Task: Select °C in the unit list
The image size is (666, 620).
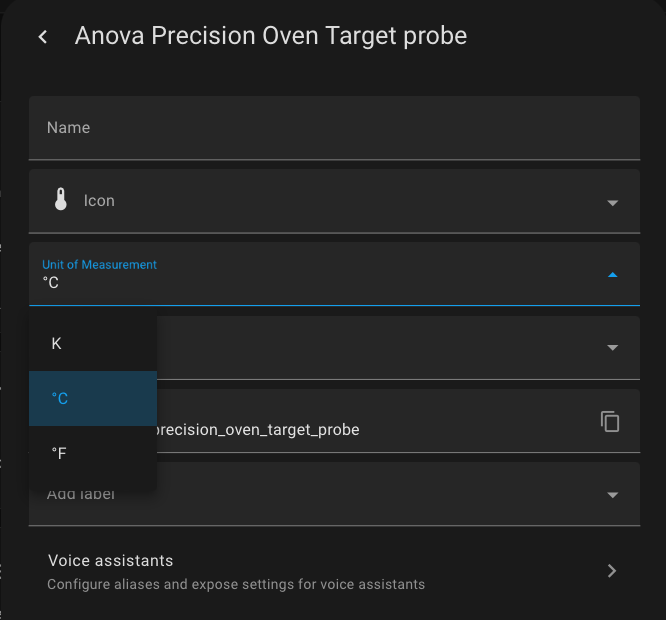Action: (x=93, y=398)
